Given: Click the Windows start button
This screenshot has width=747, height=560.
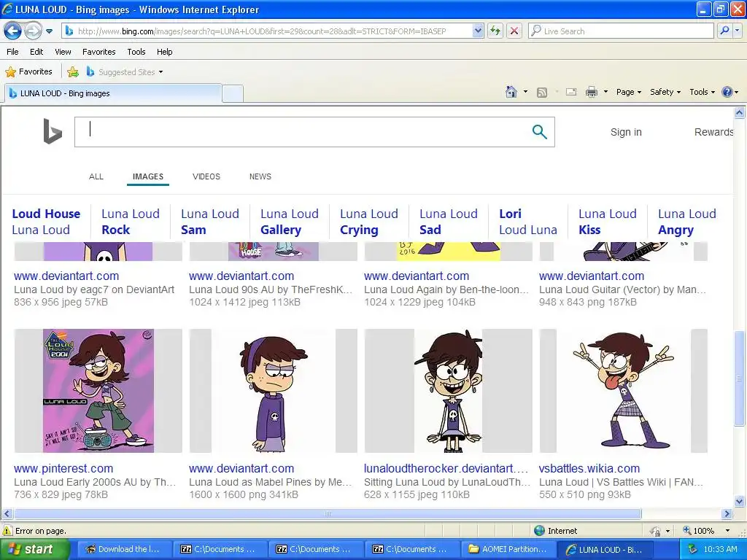Looking at the screenshot, I should tap(34, 549).
